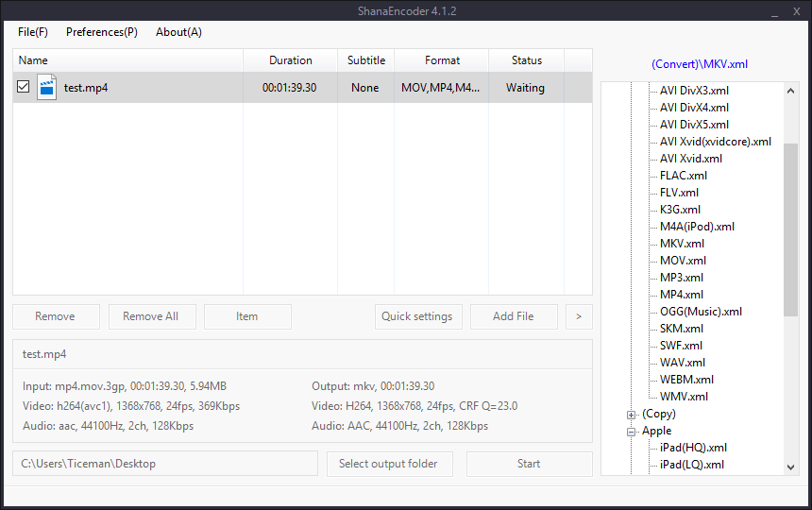This screenshot has height=510, width=812.
Task: Open the About(A) menu
Action: [178, 32]
